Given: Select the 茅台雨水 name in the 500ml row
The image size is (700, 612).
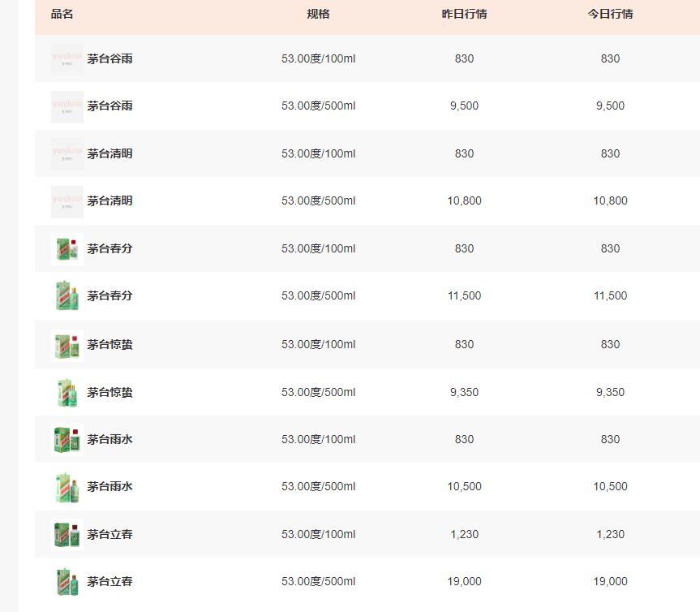Looking at the screenshot, I should (x=110, y=486).
